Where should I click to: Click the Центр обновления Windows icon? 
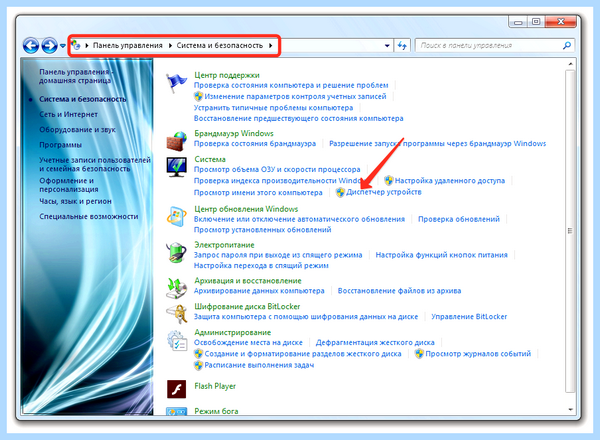click(176, 217)
